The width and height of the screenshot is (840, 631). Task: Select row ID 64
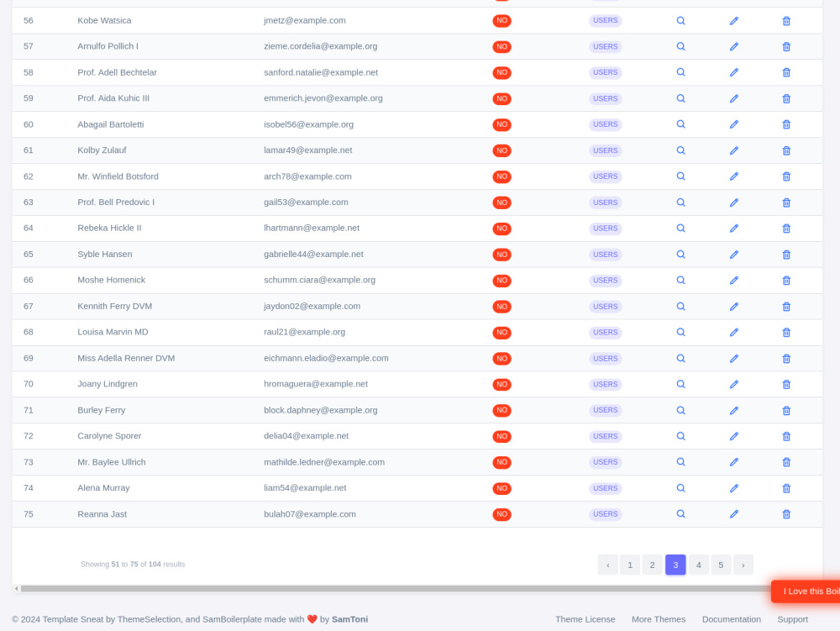(x=29, y=228)
